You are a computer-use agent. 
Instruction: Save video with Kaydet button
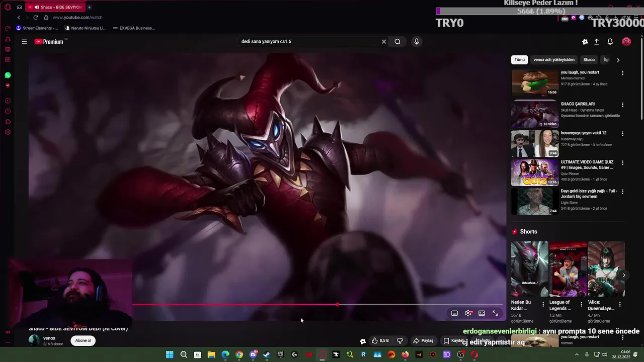click(x=454, y=341)
